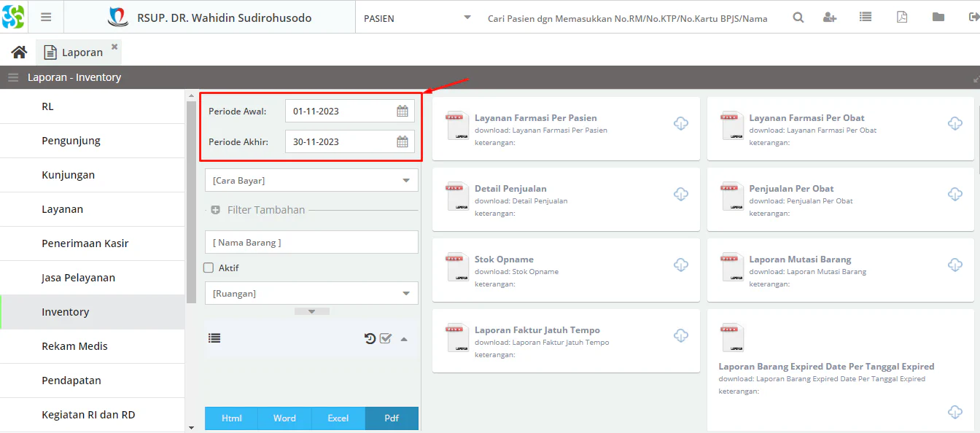Click Periode Akhir date field
The height and width of the screenshot is (433, 980).
(350, 142)
